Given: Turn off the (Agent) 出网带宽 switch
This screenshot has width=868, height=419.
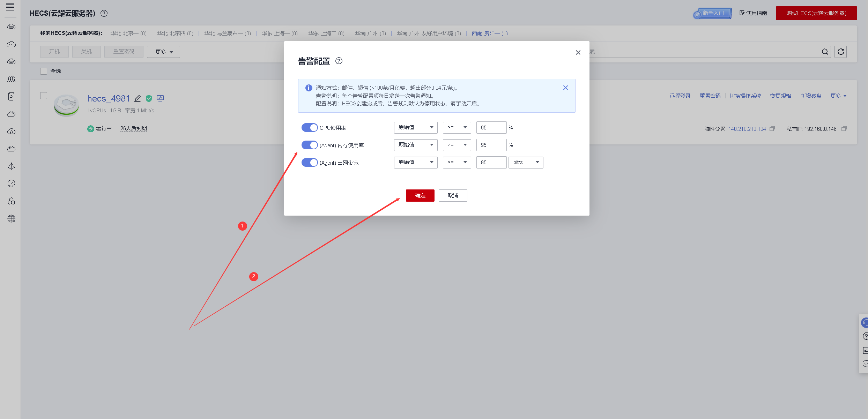Looking at the screenshot, I should coord(310,163).
